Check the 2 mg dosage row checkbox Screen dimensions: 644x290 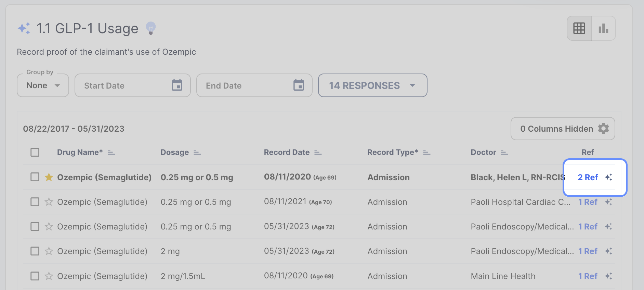(35, 251)
